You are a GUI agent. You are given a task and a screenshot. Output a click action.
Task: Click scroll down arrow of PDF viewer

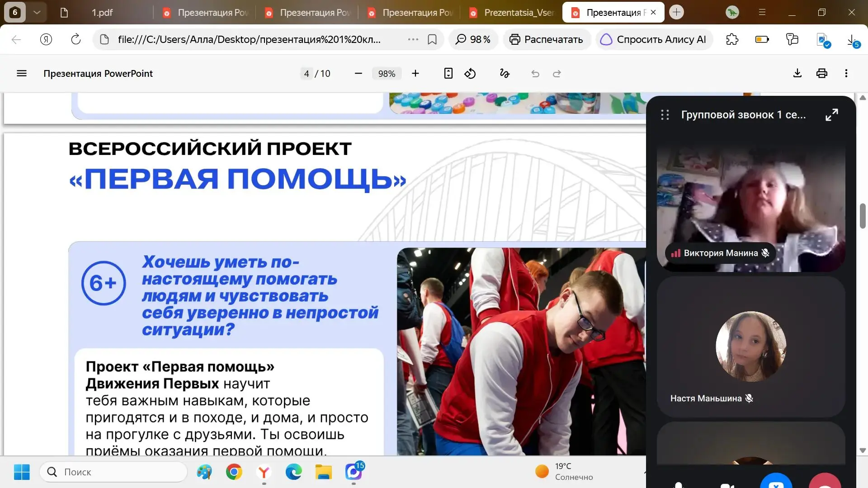tap(863, 450)
